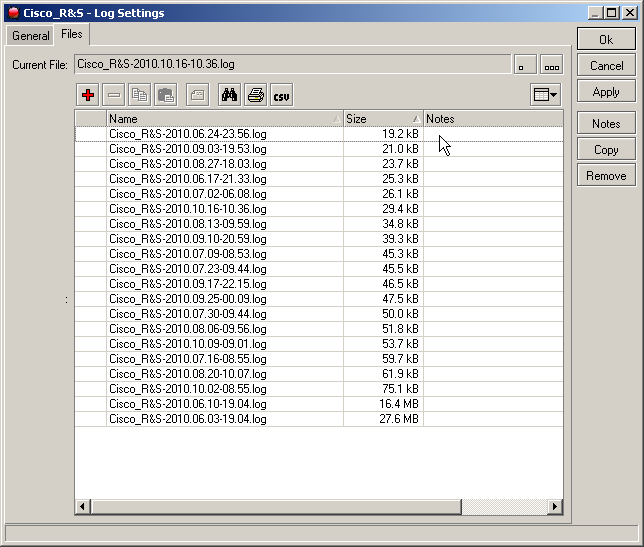
Task: Click the horizontal scrollbar thumb
Action: click(x=276, y=506)
